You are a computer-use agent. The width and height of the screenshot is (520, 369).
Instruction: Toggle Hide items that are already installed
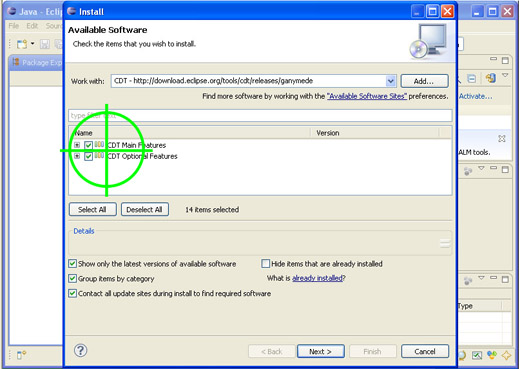pyautogui.click(x=265, y=264)
